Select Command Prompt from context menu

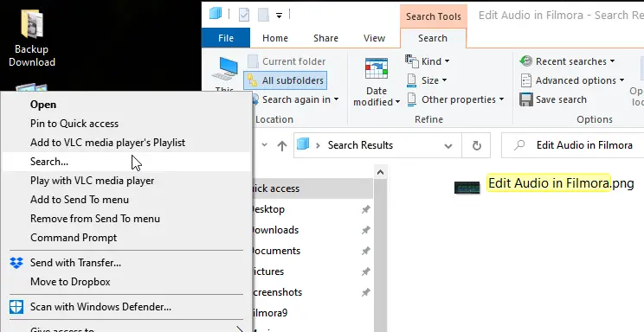[127, 238]
